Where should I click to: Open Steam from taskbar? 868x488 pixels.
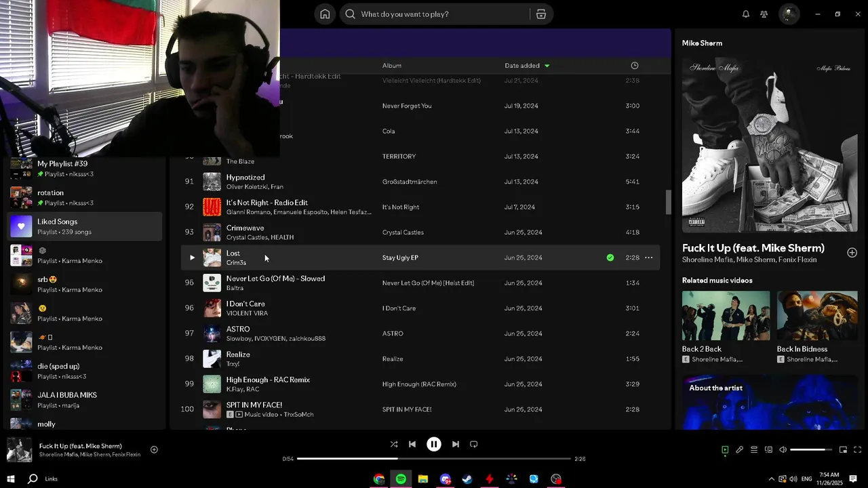click(x=467, y=479)
